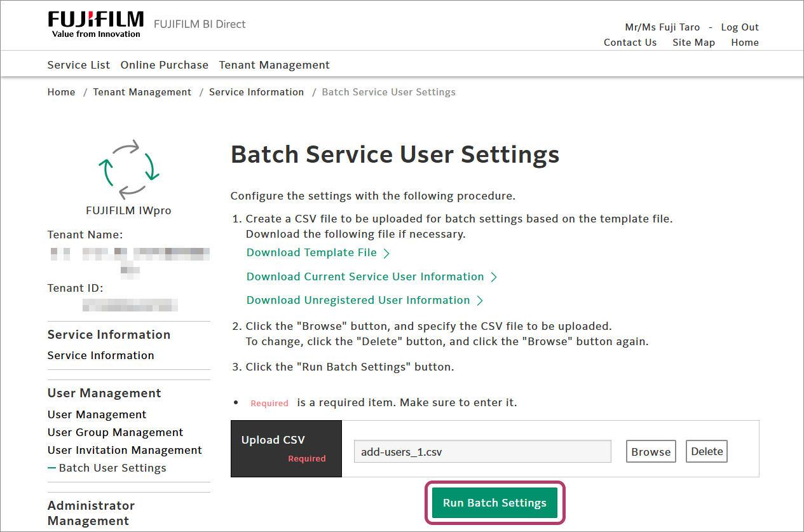The image size is (804, 532).
Task: Download Current Service User Information
Action: 365,276
